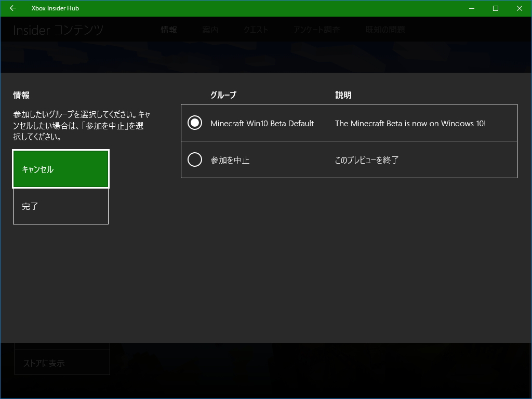Navigate back using the back arrow
The image size is (532, 399).
12,8
